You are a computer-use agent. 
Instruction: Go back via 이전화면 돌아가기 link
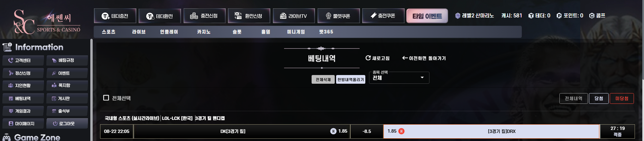[x=424, y=58]
